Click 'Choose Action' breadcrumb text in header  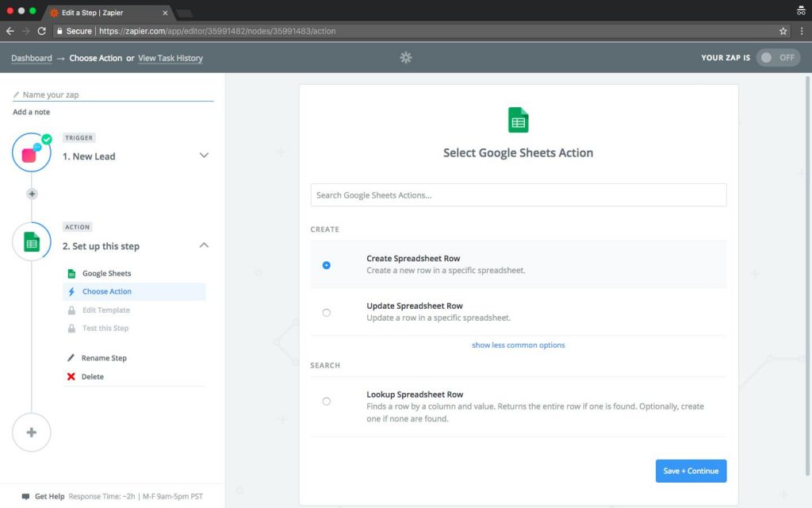[96, 58]
